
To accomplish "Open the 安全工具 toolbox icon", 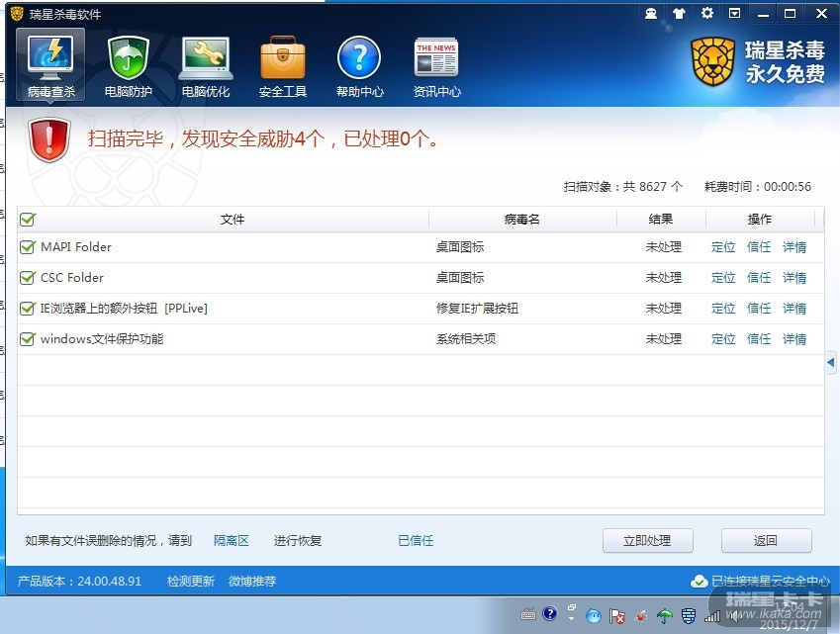I will click(x=283, y=65).
